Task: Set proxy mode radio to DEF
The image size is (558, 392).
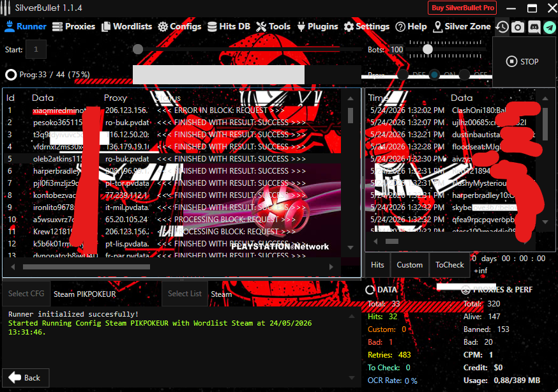Action: 403,75
